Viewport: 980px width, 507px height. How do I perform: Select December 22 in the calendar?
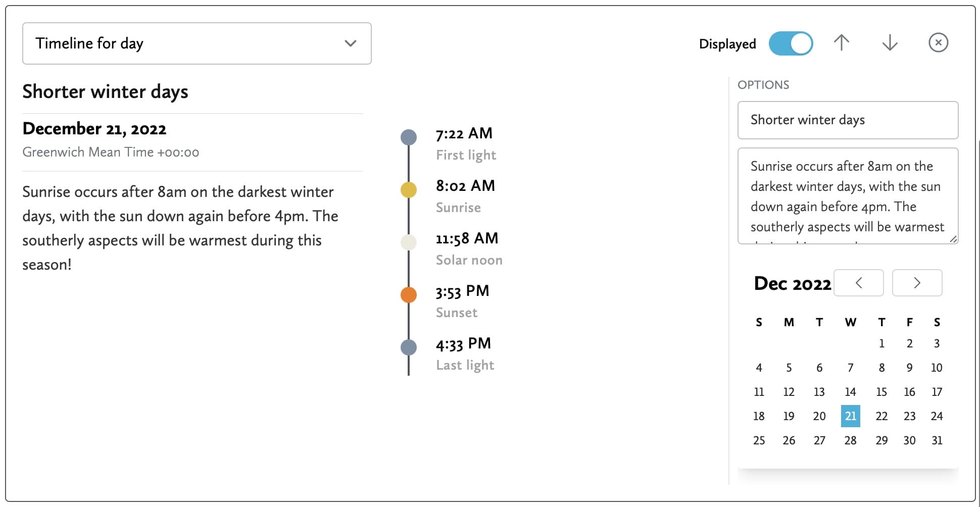point(881,416)
